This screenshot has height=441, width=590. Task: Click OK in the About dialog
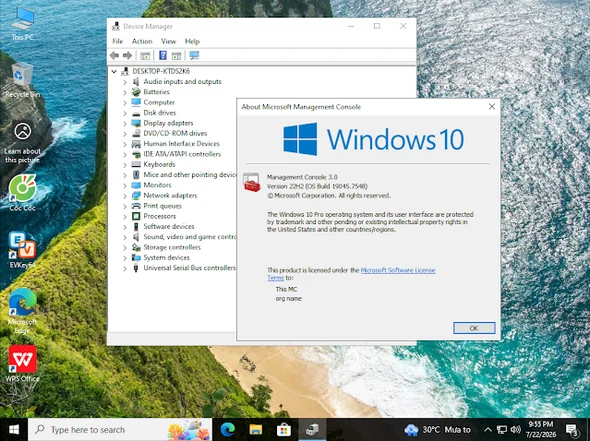(x=474, y=328)
